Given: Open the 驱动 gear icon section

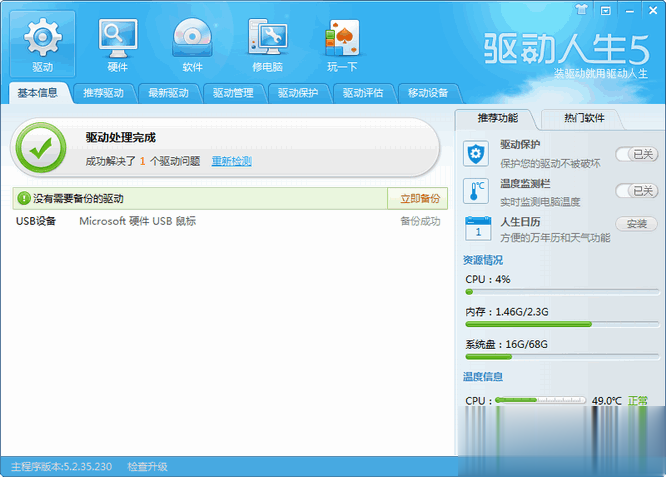Looking at the screenshot, I should click(x=42, y=44).
